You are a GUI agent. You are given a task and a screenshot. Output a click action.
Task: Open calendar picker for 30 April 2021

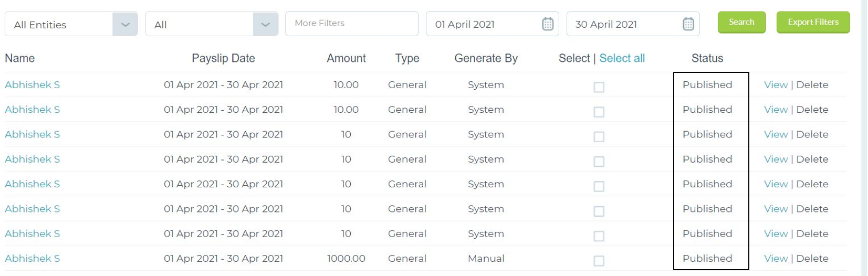[688, 24]
